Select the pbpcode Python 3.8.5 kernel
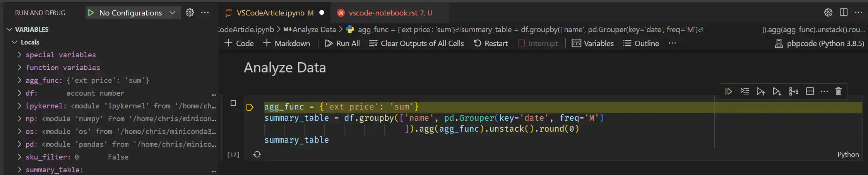 click(x=819, y=43)
